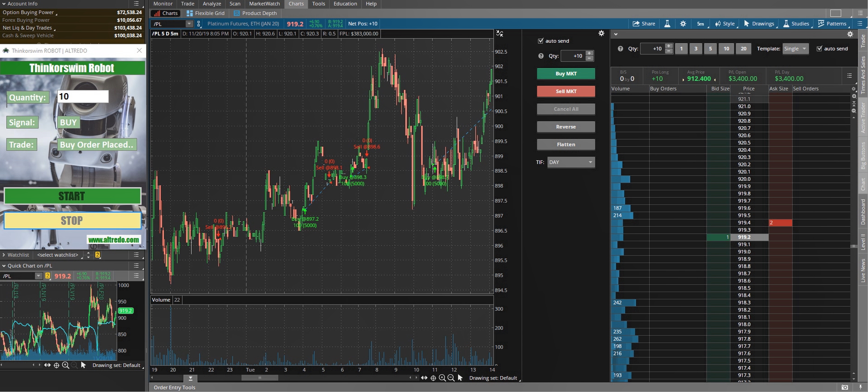The image size is (868, 392).
Task: Open the 5m timeframe selector
Action: 700,24
